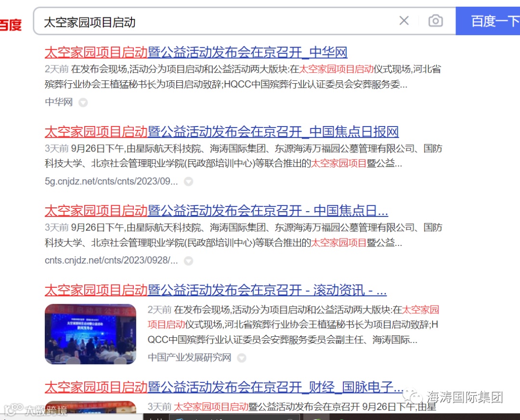
Task: Open the 滚动资讯 result title link
Action: tap(216, 290)
